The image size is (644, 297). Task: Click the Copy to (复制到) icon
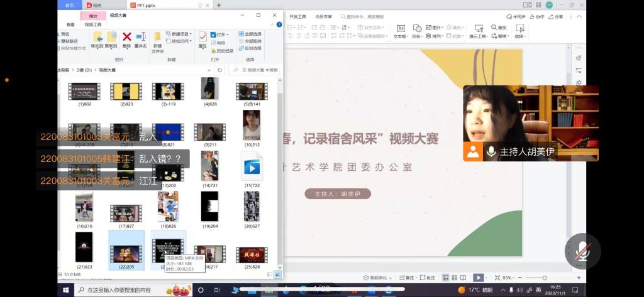tap(111, 37)
